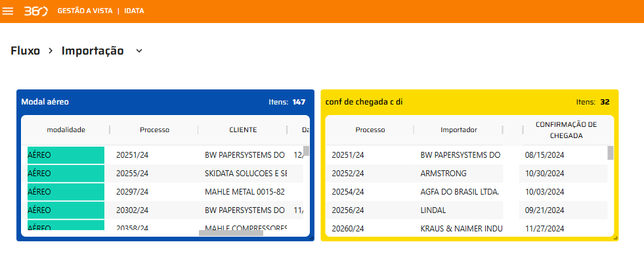Click process 20302/24
This screenshot has width=644, height=263.
[x=132, y=210]
